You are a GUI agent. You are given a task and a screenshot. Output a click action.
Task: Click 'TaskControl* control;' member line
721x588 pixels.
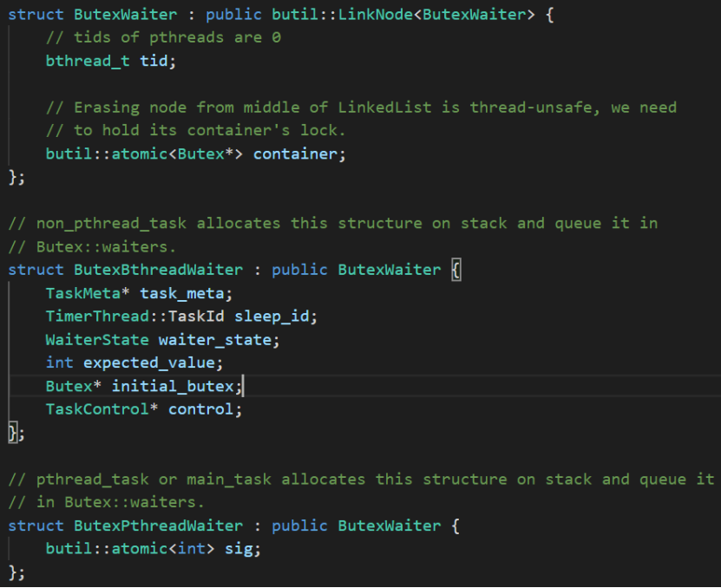(x=143, y=409)
